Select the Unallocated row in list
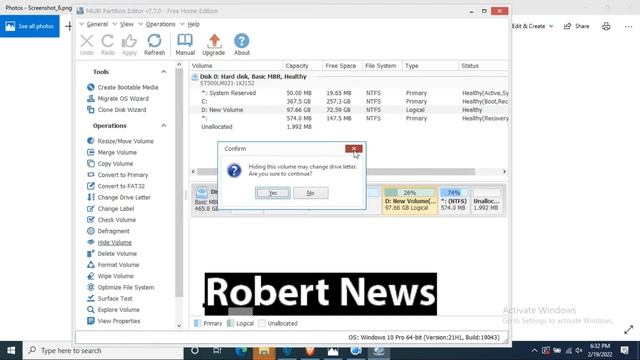Viewport: 640px width, 360px height. pyautogui.click(x=350, y=127)
